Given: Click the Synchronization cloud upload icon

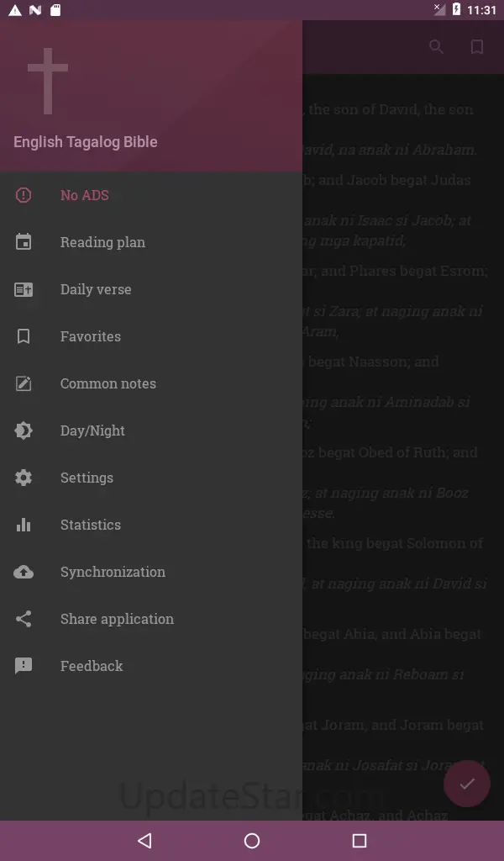Looking at the screenshot, I should (x=24, y=572).
